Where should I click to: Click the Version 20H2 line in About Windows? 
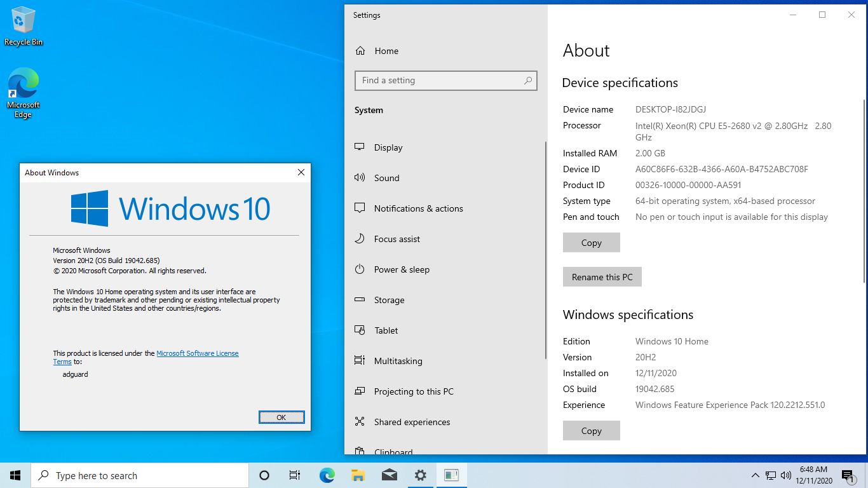coord(106,261)
